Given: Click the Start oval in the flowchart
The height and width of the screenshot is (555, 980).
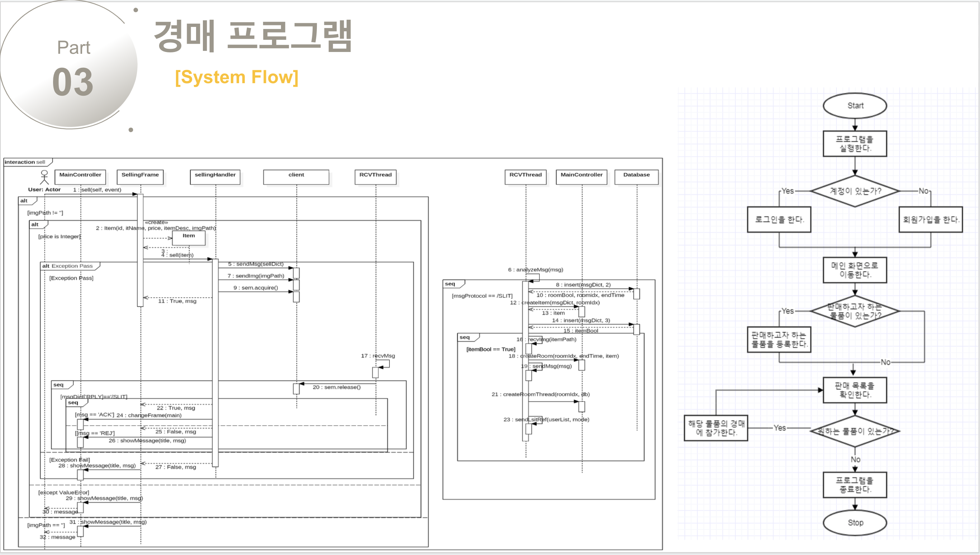Looking at the screenshot, I should pyautogui.click(x=855, y=106).
